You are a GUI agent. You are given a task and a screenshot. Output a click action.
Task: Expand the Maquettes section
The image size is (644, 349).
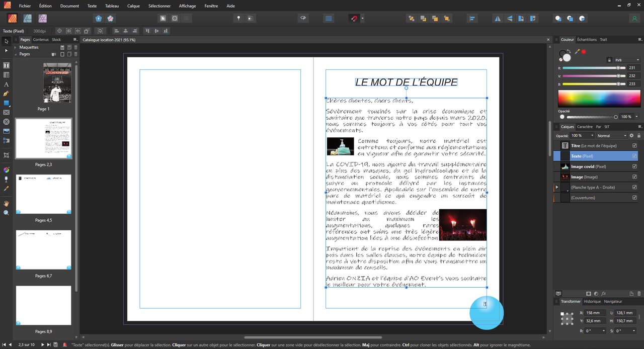click(16, 47)
